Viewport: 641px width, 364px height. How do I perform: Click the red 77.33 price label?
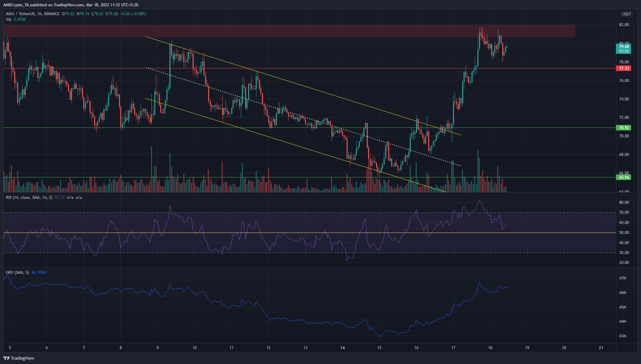coord(623,68)
